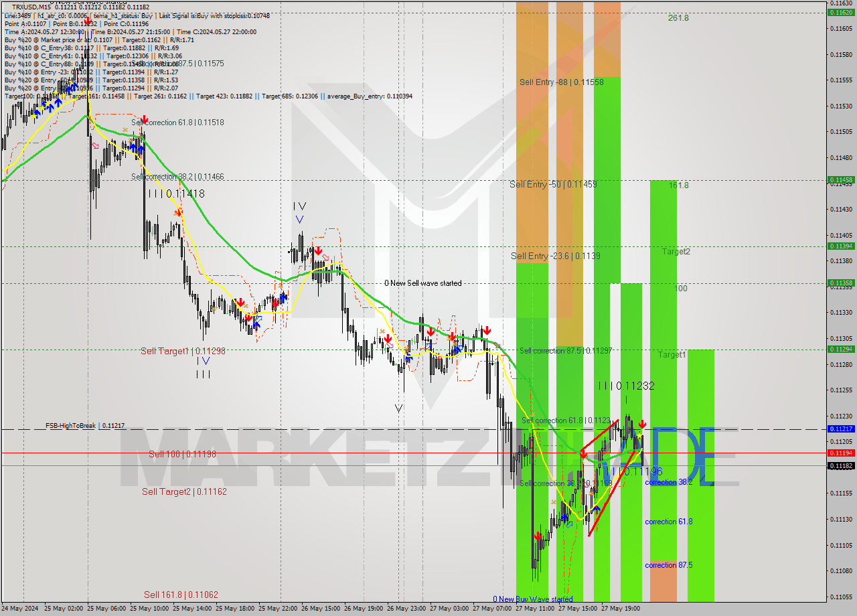Viewport: 857px width, 616px height.
Task: Click the 'I I I 0.11232' wave label
Action: tap(626, 386)
